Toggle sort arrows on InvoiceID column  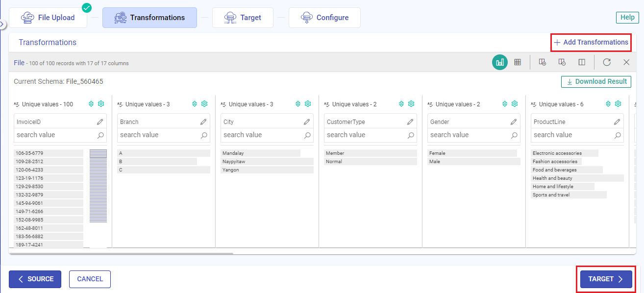[x=91, y=104]
